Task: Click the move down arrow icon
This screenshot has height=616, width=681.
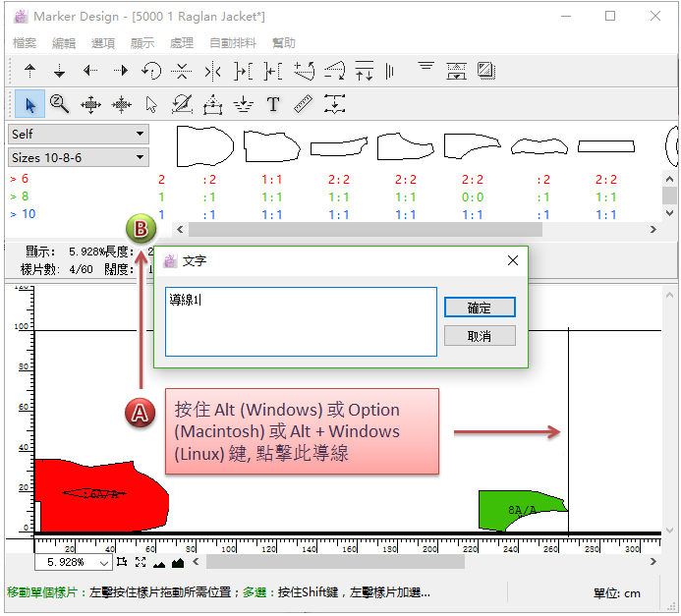Action: pos(59,71)
